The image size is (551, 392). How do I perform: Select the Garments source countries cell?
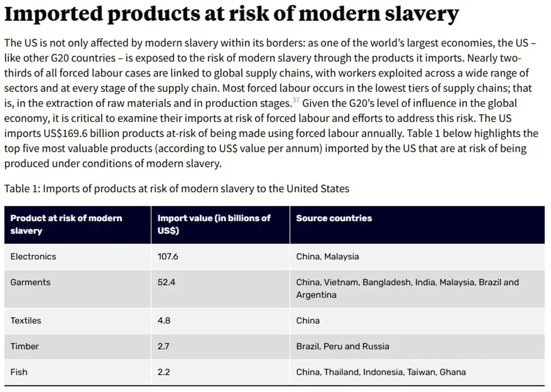tap(417, 289)
